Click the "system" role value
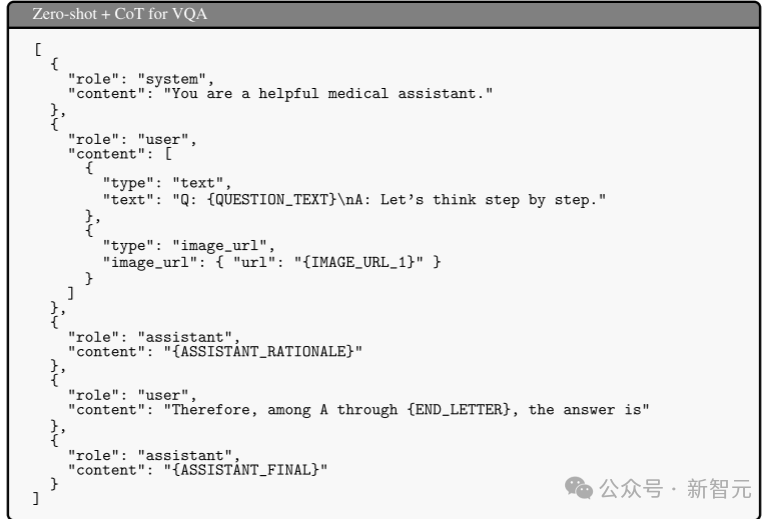This screenshot has height=519, width=776. 172,79
